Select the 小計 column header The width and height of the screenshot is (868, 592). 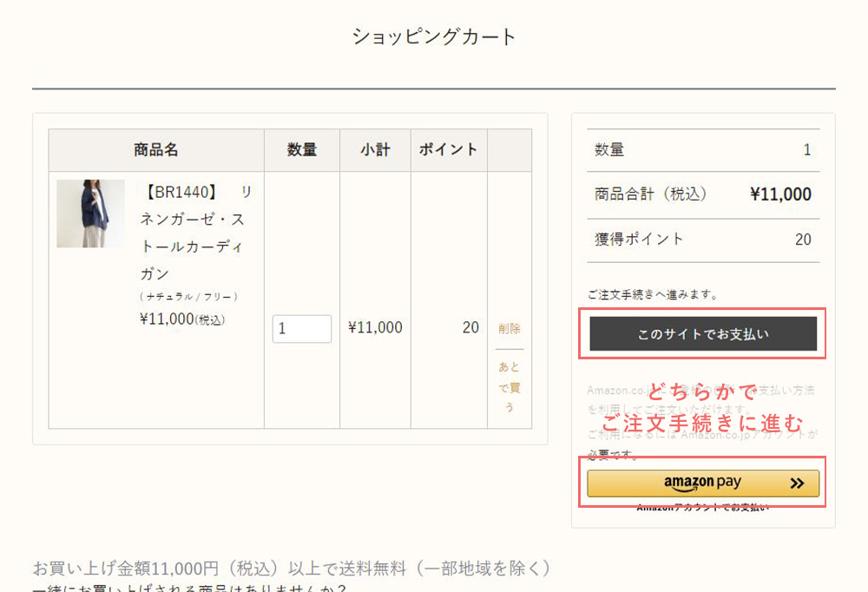click(375, 149)
